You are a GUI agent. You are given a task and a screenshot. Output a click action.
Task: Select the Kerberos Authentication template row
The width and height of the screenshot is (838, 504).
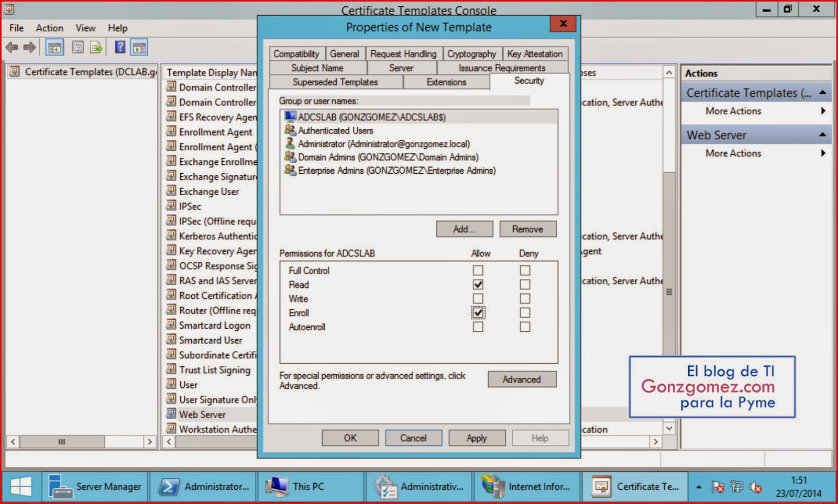click(x=212, y=236)
